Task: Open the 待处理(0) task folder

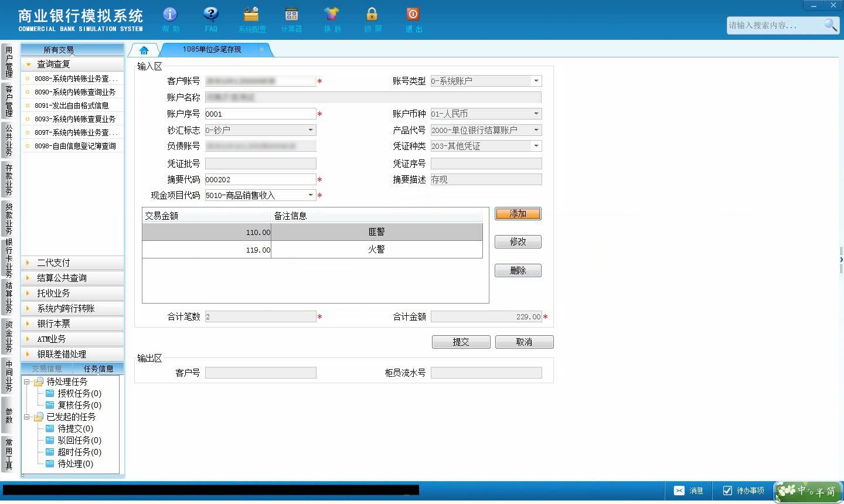Action: 69,464
